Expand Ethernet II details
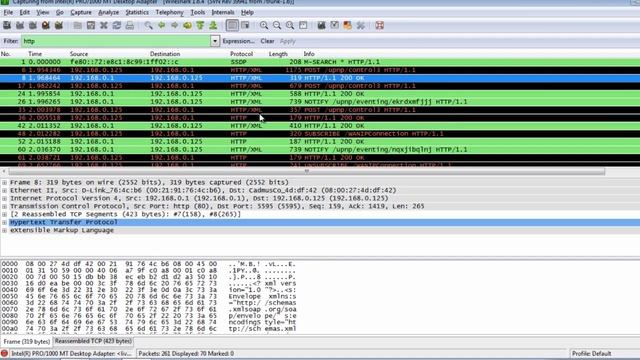This screenshot has height=360, width=640. click(4, 190)
